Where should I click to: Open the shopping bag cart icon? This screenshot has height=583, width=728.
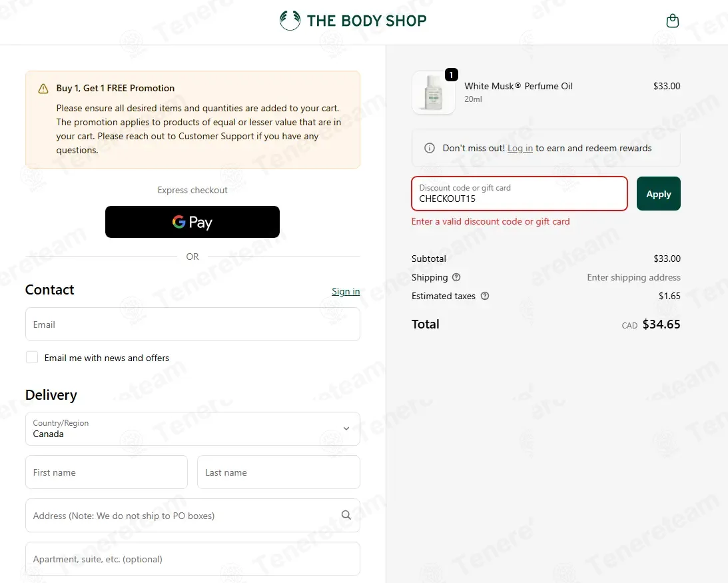pyautogui.click(x=672, y=21)
